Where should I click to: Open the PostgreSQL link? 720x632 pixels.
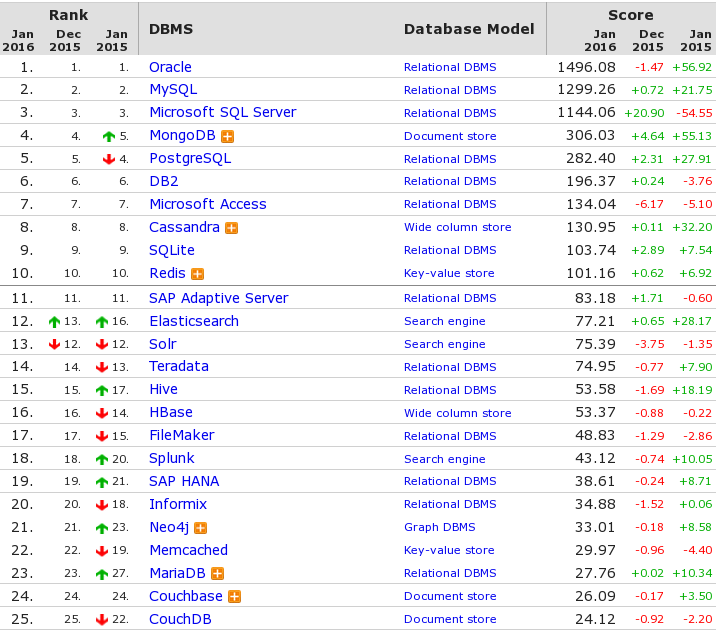190,159
